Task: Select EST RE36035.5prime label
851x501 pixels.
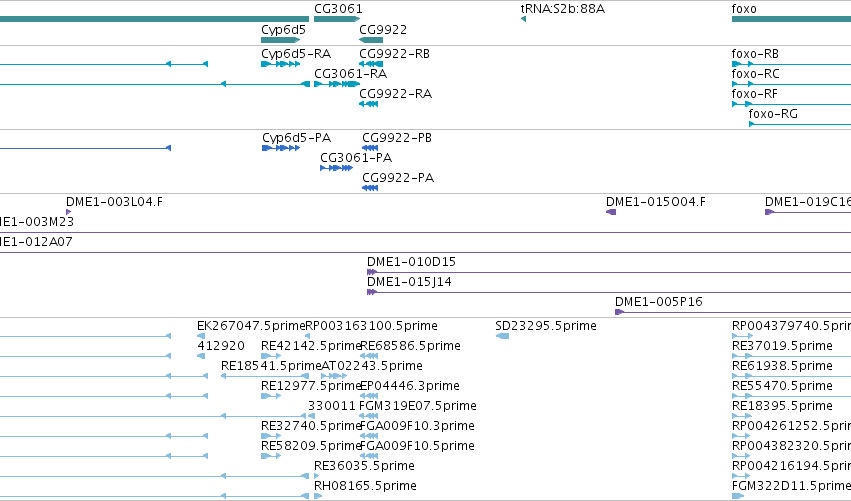Action: click(364, 466)
